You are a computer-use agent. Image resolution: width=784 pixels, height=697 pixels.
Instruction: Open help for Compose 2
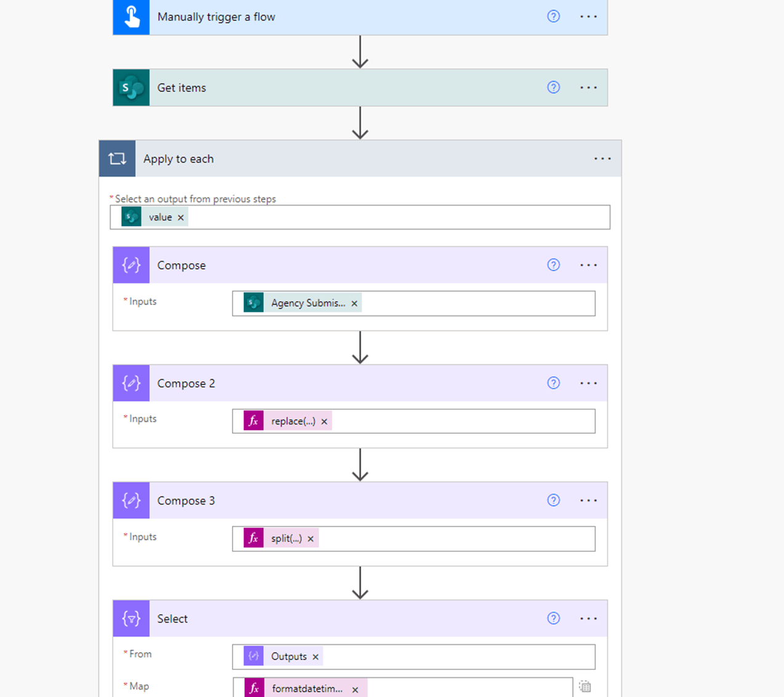(x=553, y=383)
